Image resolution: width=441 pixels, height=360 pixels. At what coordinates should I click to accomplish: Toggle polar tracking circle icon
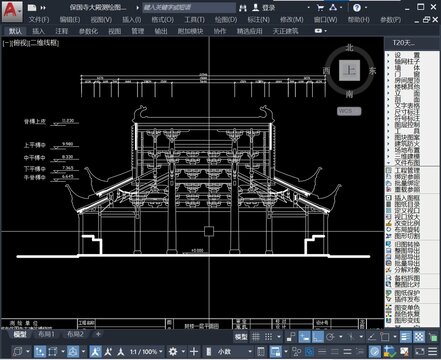pyautogui.click(x=330, y=337)
